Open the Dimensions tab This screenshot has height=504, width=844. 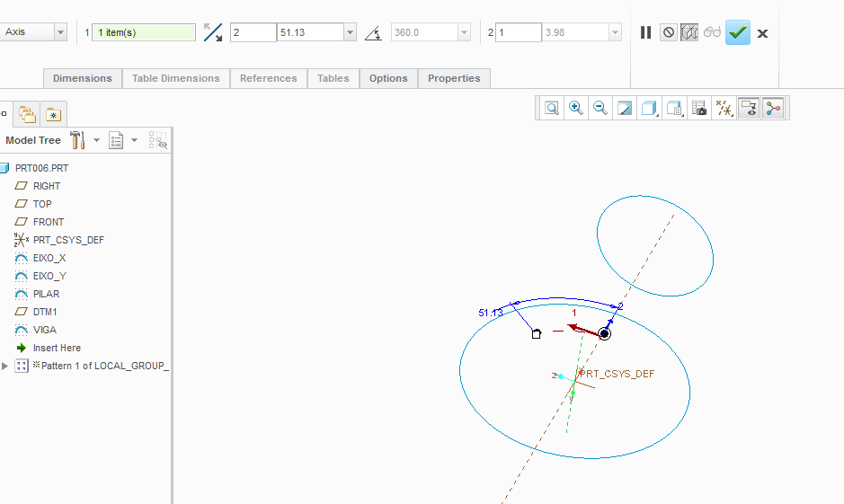83,78
